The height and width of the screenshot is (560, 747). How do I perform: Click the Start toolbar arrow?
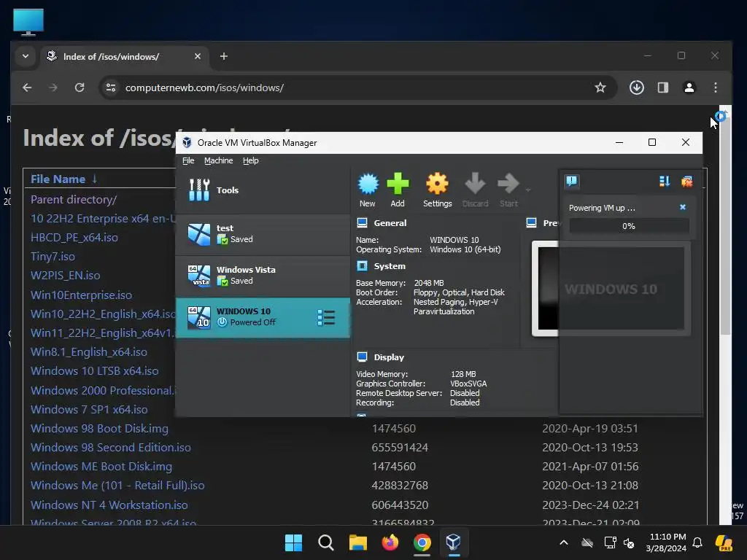[508, 190]
